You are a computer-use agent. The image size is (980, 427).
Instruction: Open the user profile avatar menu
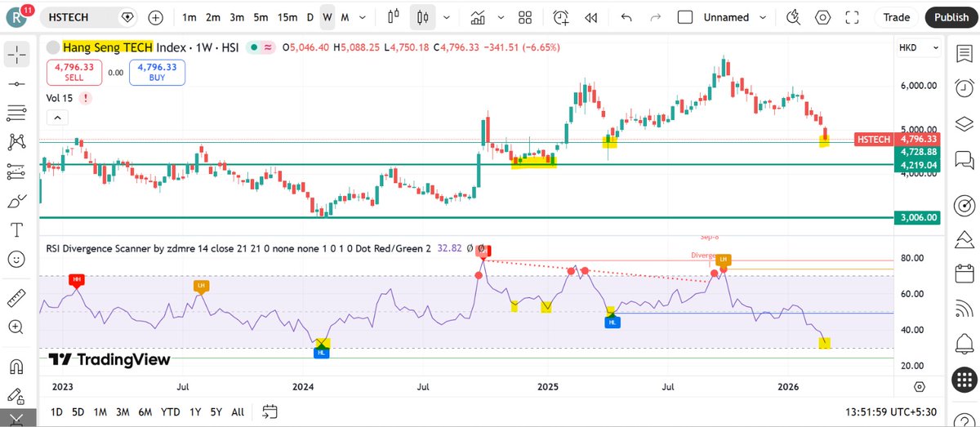click(x=16, y=17)
